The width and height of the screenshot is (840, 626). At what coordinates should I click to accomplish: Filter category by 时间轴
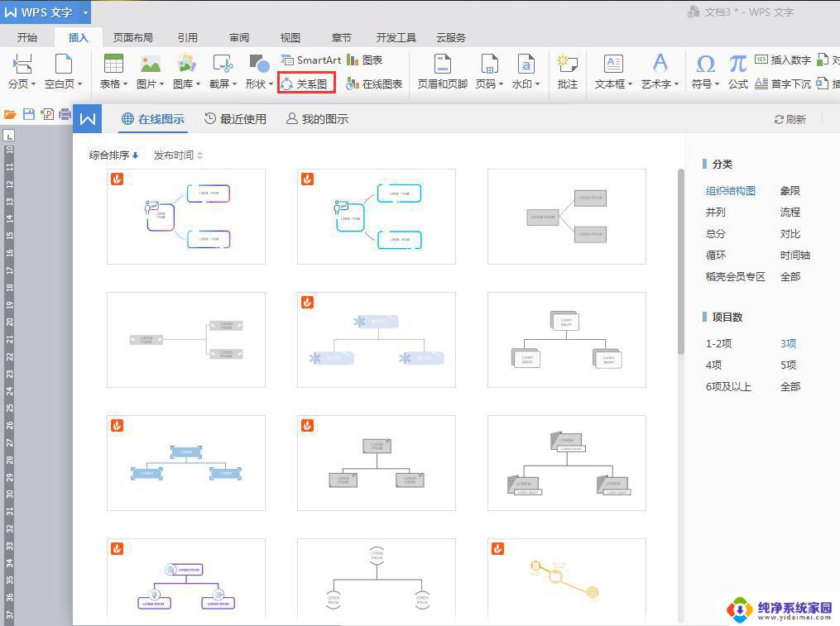[x=795, y=255]
